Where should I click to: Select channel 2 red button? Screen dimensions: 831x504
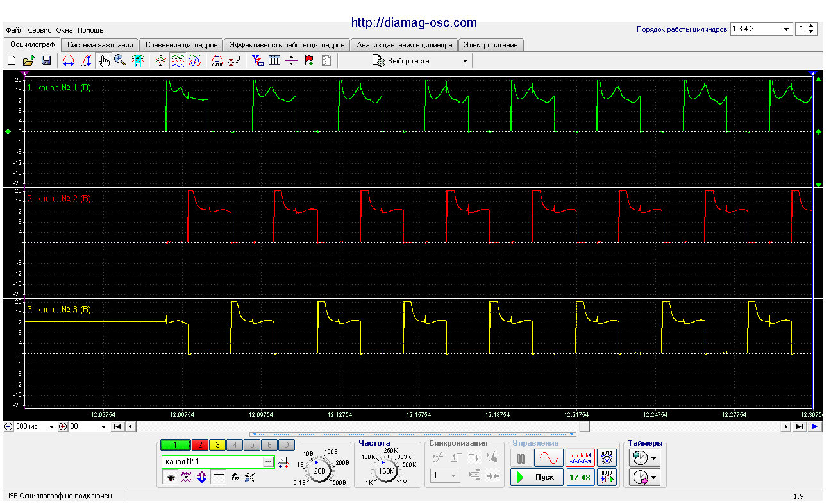[x=199, y=445]
